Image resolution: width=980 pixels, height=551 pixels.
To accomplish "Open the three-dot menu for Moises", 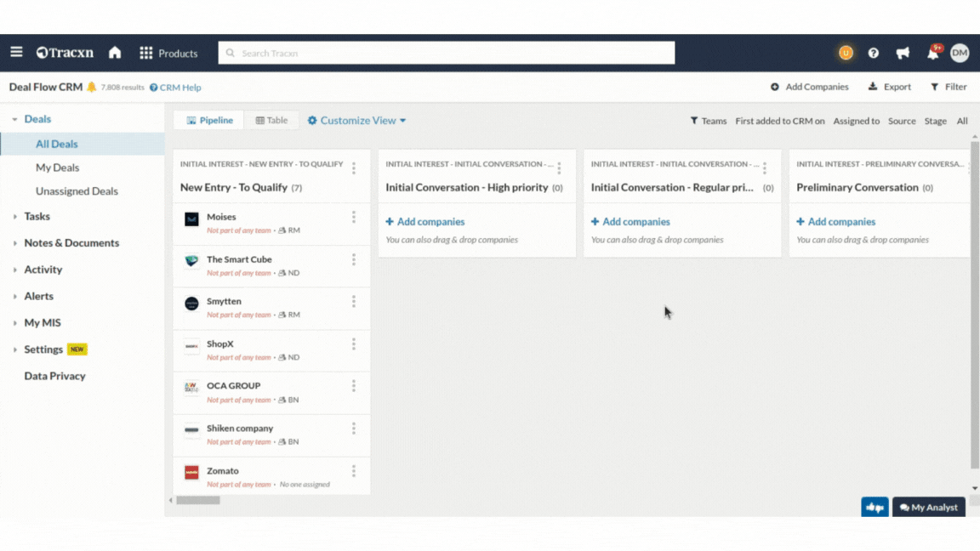I will [x=354, y=218].
